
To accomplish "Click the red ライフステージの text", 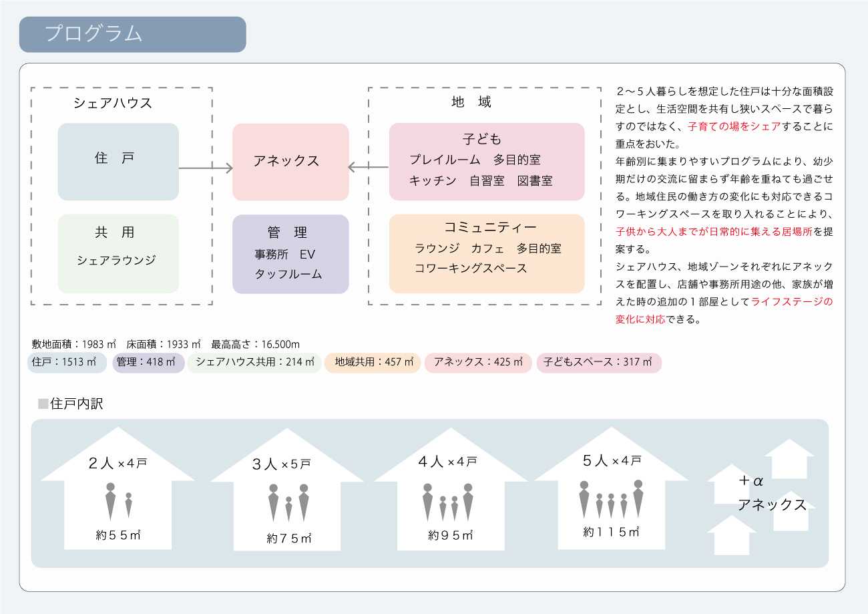I will [792, 301].
